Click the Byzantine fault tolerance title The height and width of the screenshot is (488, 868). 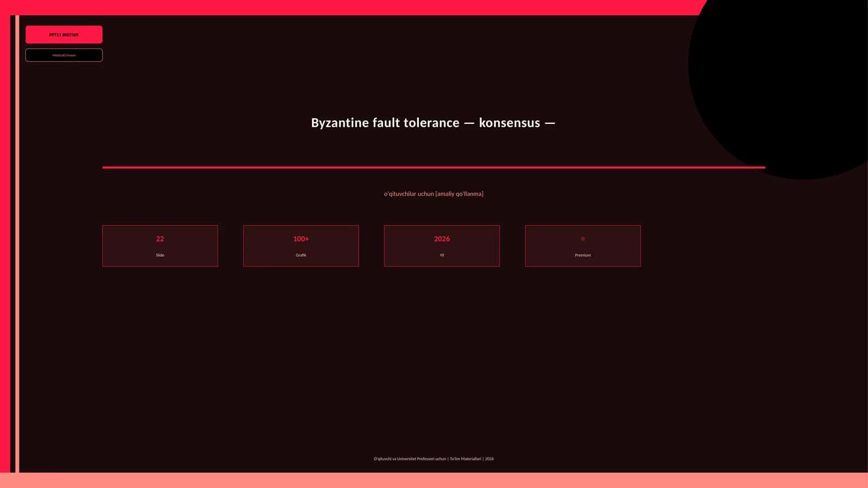pyautogui.click(x=433, y=123)
